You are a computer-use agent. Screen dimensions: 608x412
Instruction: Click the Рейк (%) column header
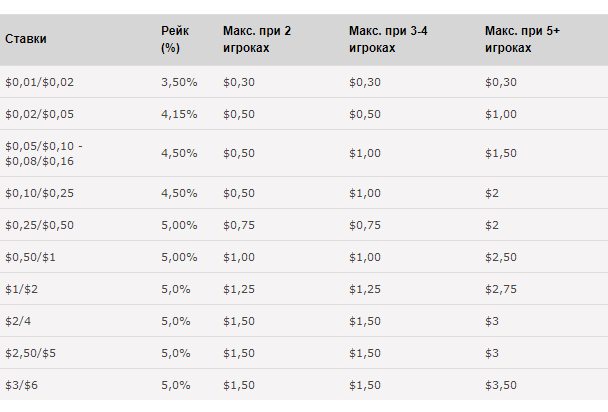click(x=175, y=39)
